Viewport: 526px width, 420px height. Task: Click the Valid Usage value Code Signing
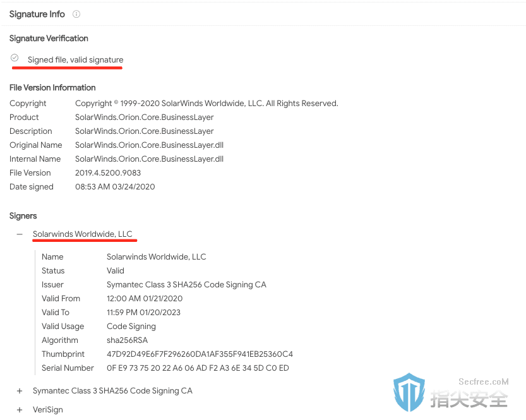coord(131,327)
